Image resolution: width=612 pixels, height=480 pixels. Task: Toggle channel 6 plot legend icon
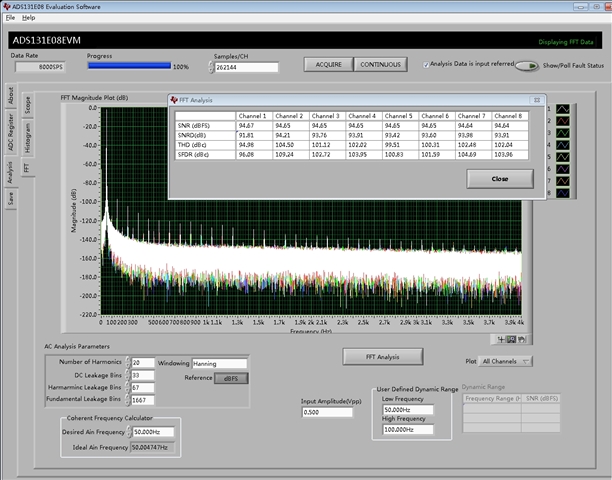(x=562, y=169)
